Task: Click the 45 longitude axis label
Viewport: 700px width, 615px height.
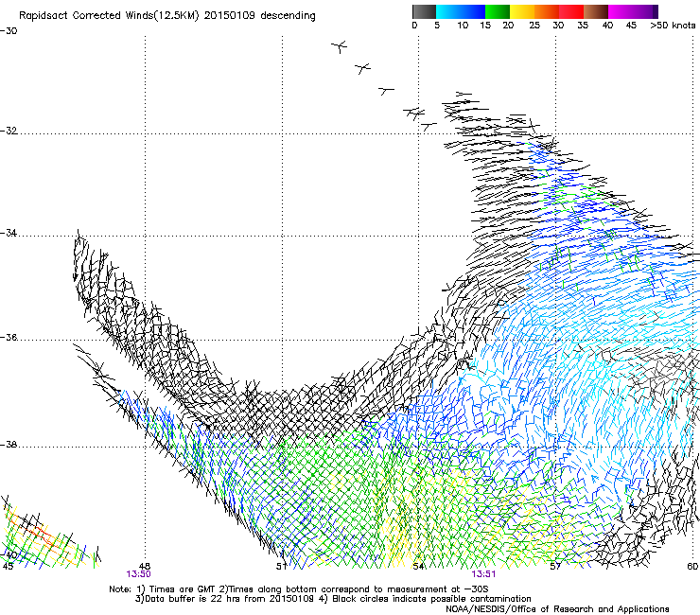Action: coord(8,567)
